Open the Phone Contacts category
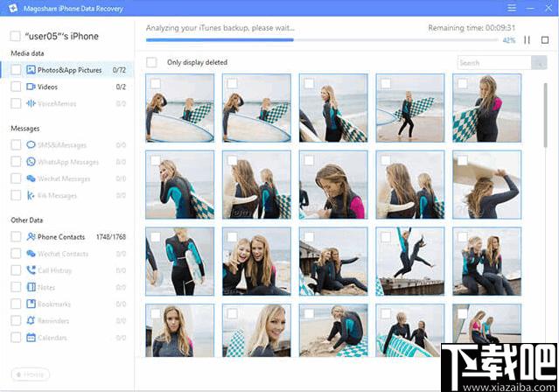The height and width of the screenshot is (392, 559). click(x=67, y=236)
